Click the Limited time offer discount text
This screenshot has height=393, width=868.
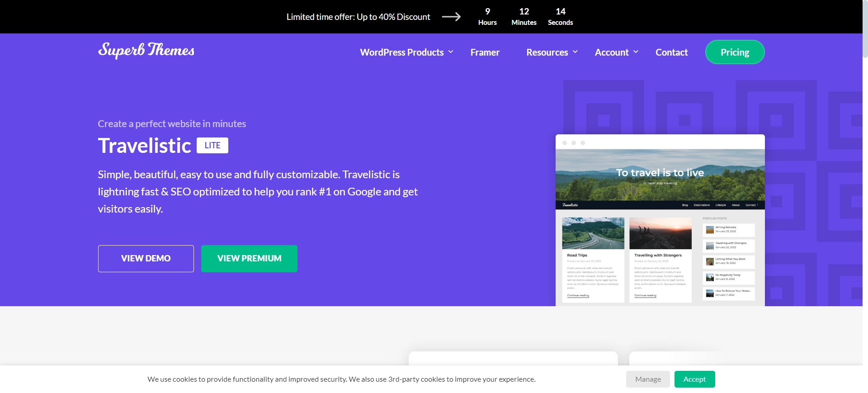(x=358, y=17)
